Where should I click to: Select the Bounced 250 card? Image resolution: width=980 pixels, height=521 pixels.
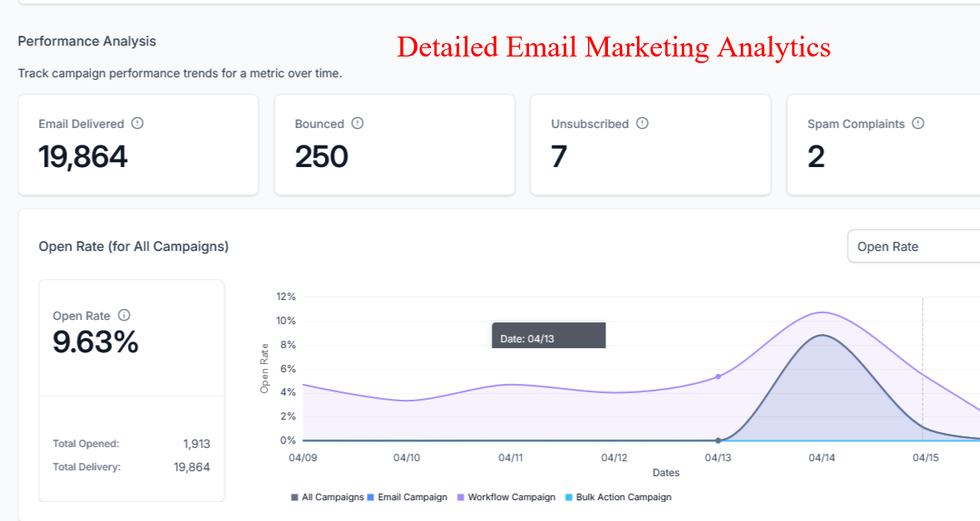(394, 145)
